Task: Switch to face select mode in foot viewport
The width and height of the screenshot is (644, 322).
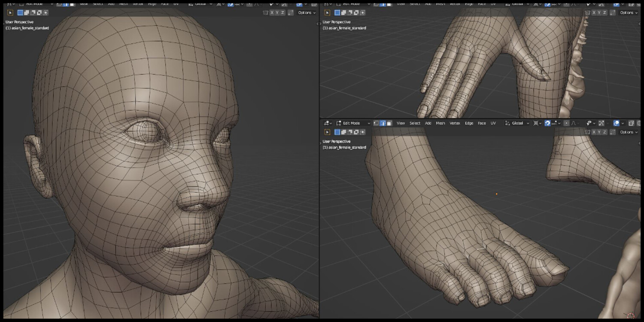Action: [x=389, y=123]
